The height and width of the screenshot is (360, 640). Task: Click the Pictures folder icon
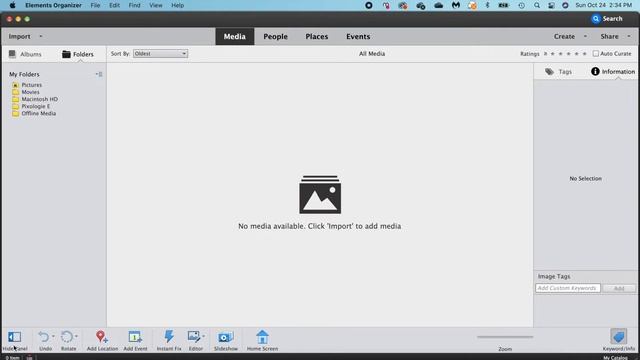[16, 85]
